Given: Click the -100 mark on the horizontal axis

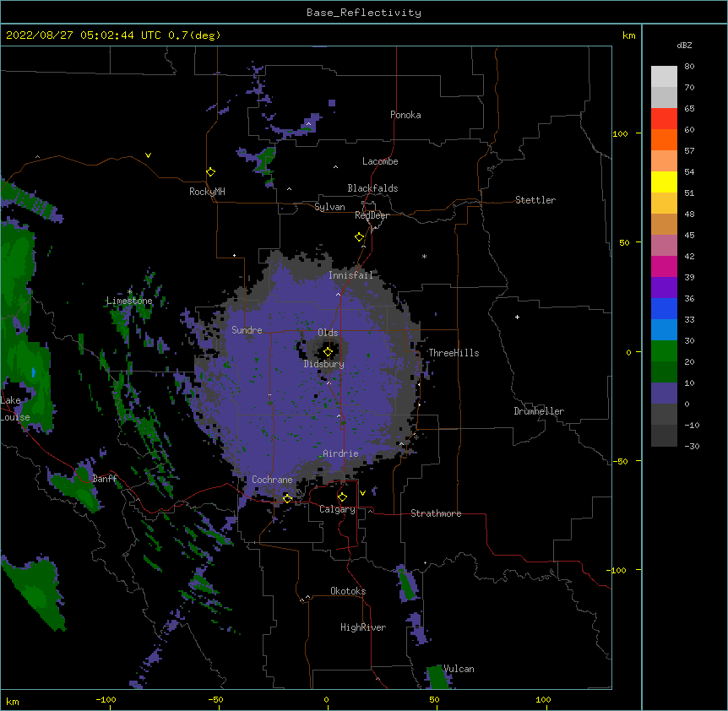Looking at the screenshot, I should point(106,699).
